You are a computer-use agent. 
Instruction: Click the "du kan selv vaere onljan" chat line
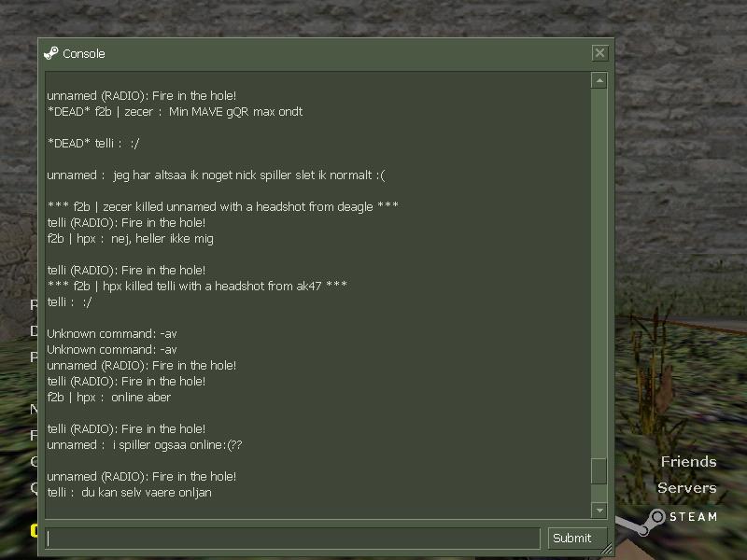click(129, 493)
